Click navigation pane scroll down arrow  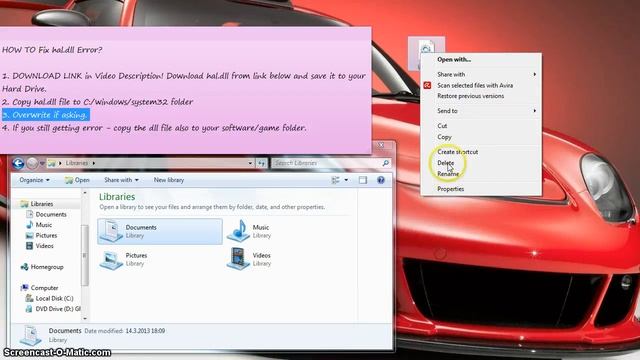85,318
